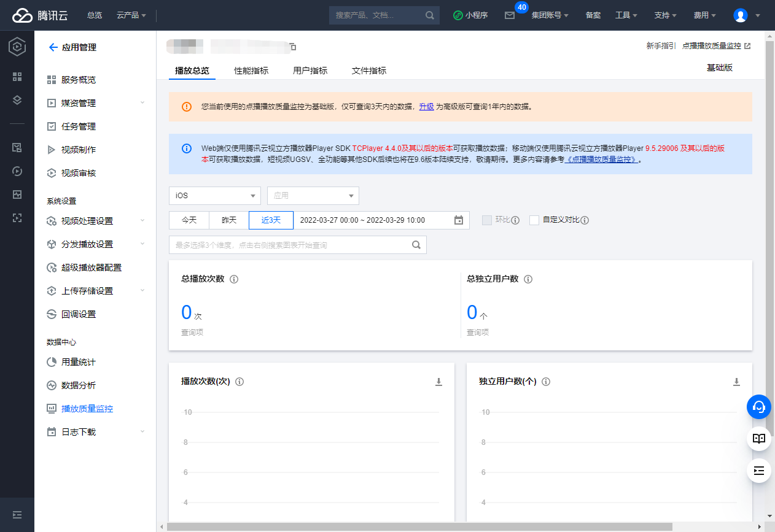Open the 应用 selection dropdown

[313, 196]
